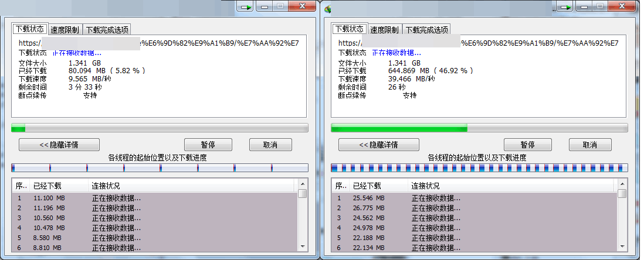Click the download URL in the 46.92% window
This screenshot has height=260, width=644.
(x=479, y=43)
